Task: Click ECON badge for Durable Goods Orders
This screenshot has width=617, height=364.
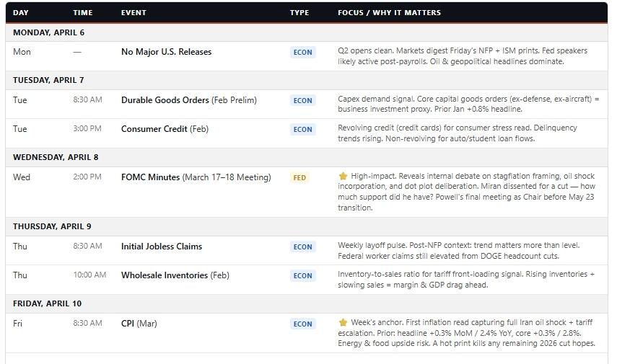Action: pyautogui.click(x=302, y=101)
